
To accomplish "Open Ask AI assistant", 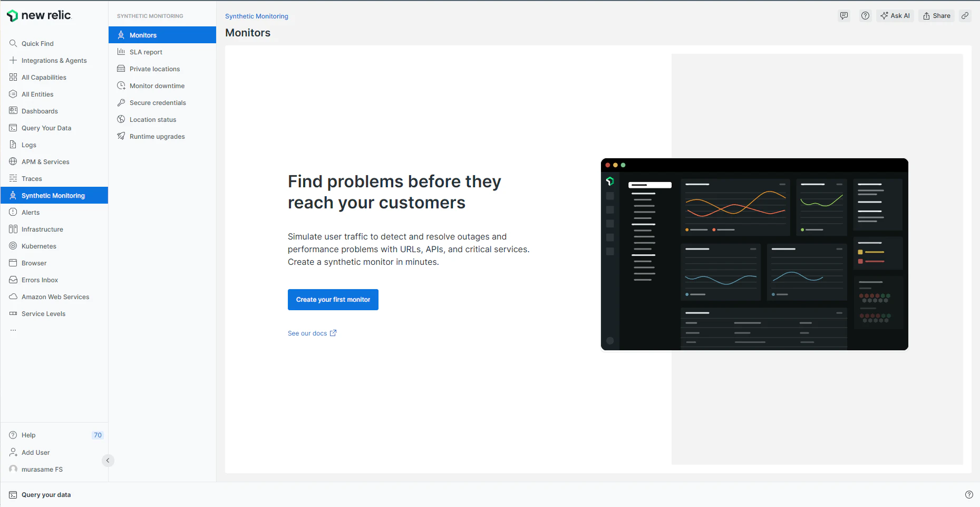I will tap(895, 16).
